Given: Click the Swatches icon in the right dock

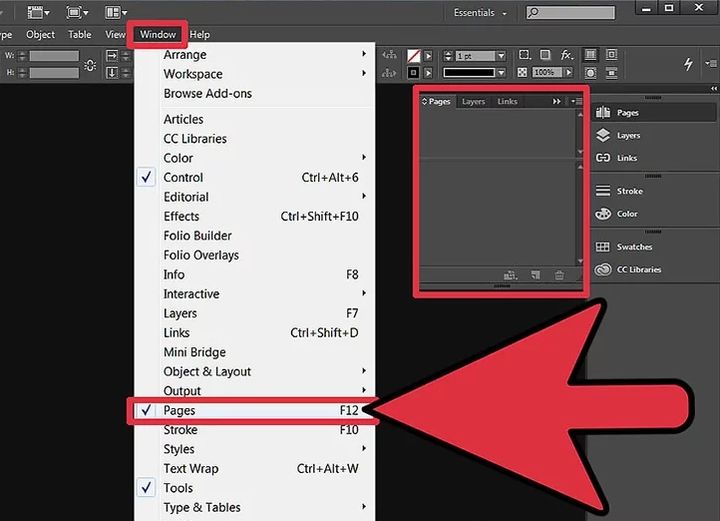Looking at the screenshot, I should [x=603, y=247].
